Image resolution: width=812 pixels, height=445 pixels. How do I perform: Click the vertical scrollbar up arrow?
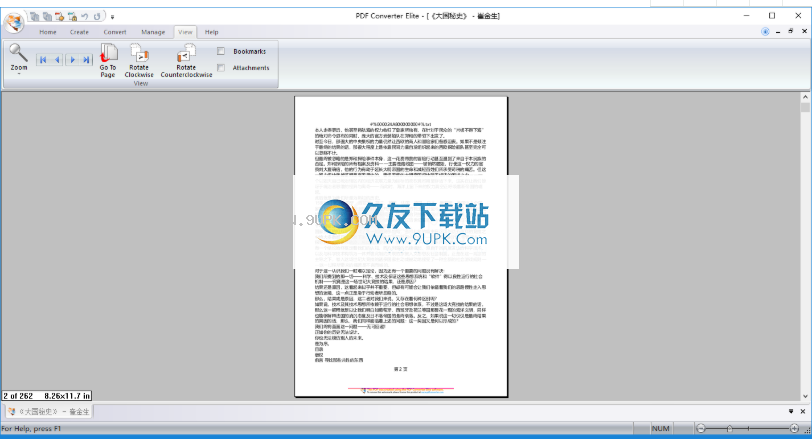805,97
